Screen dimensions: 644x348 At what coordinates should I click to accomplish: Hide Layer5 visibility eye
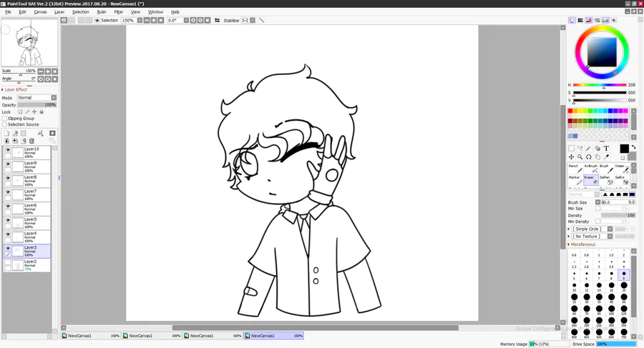click(8, 220)
